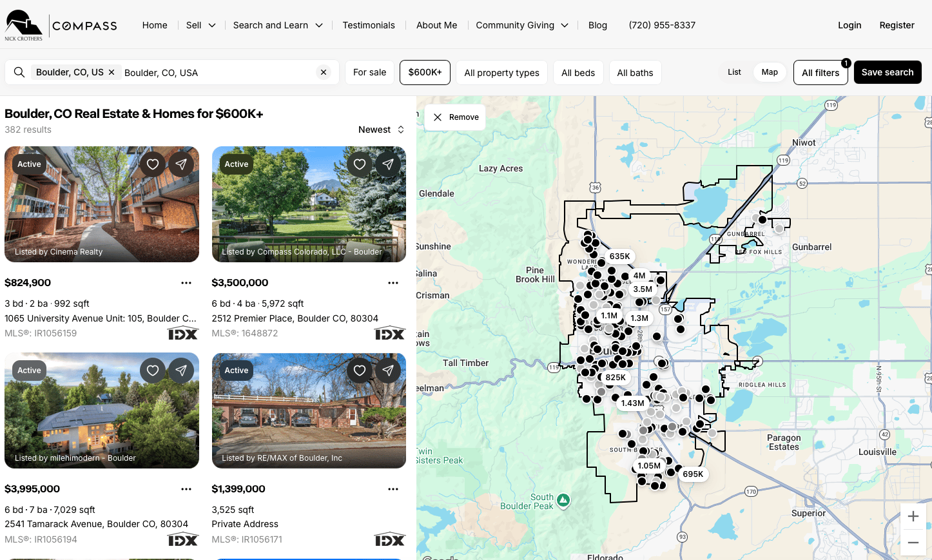Zoom in on the map
Screen dimensions: 932x560
(x=913, y=516)
